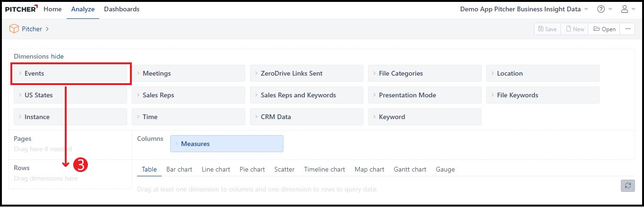This screenshot has width=644, height=207.
Task: Expand the Events dimension chevron
Action: point(20,73)
